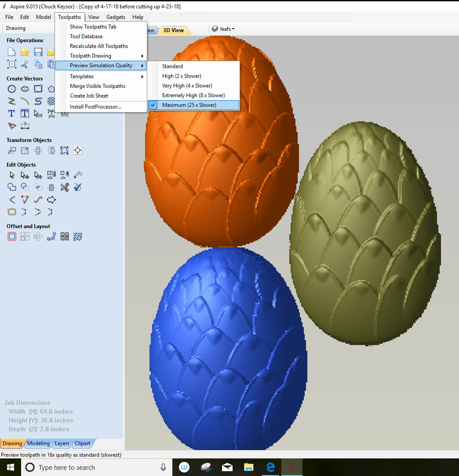Click Recalculate All Toolpaths menu entry
Screen dimensions: 459x476
click(x=99, y=46)
